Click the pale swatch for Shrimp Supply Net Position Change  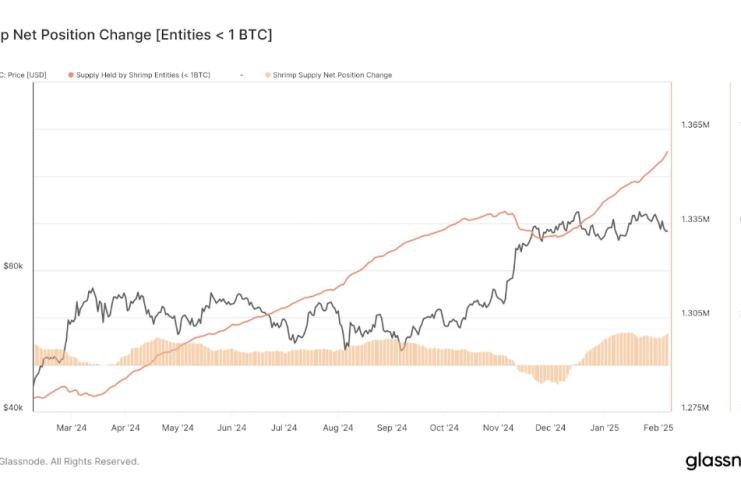click(x=265, y=75)
